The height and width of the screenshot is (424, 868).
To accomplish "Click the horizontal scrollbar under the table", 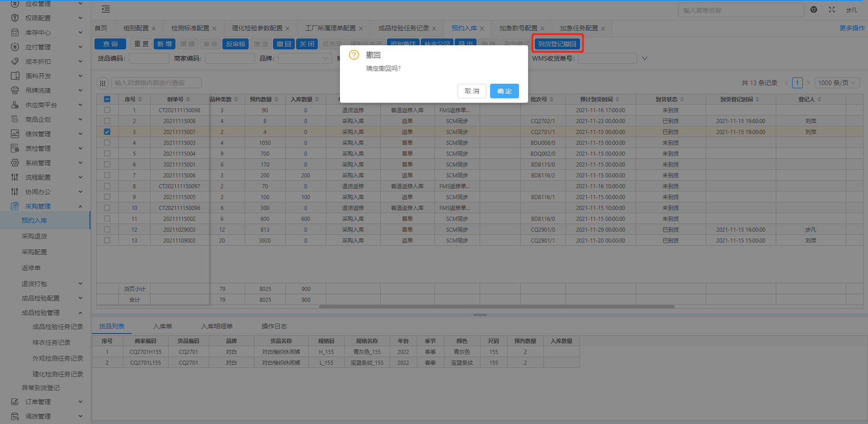I will 496,307.
